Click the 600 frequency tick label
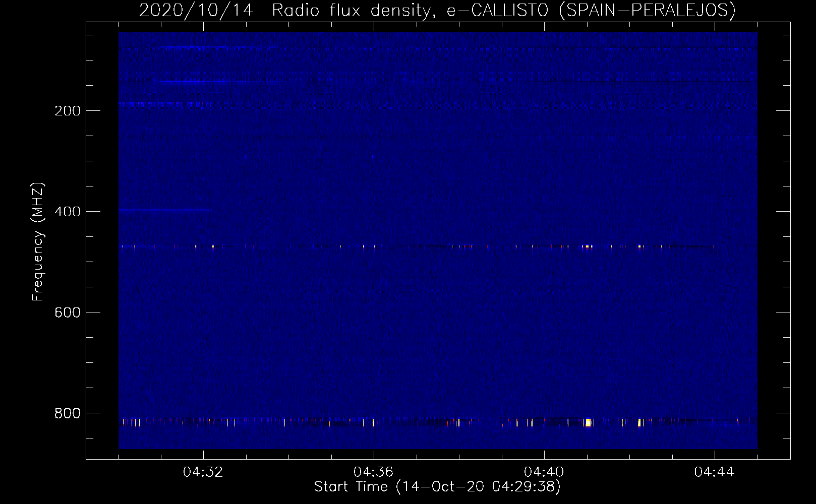Image resolution: width=816 pixels, height=504 pixels. point(68,312)
